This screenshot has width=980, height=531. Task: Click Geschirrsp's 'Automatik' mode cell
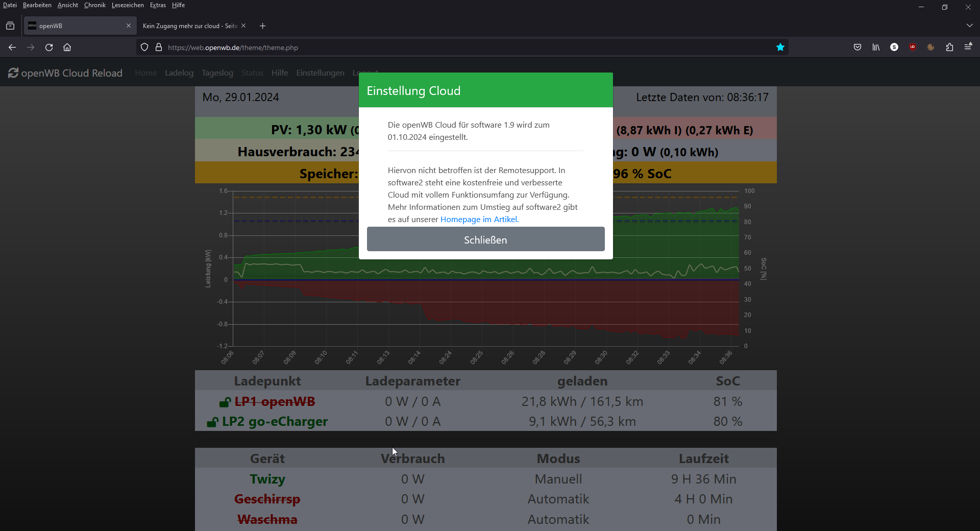click(x=558, y=499)
